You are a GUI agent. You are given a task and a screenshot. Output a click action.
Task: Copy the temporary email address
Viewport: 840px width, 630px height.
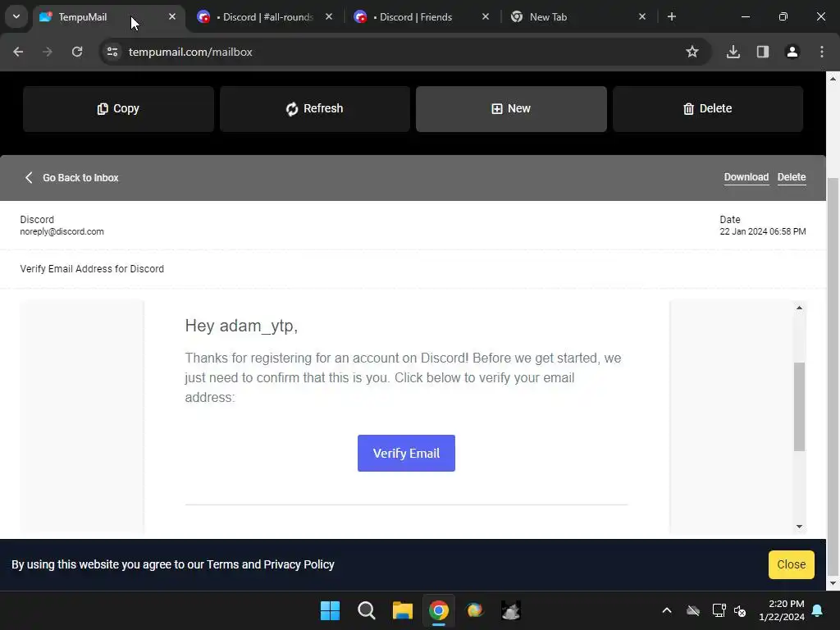tap(118, 109)
